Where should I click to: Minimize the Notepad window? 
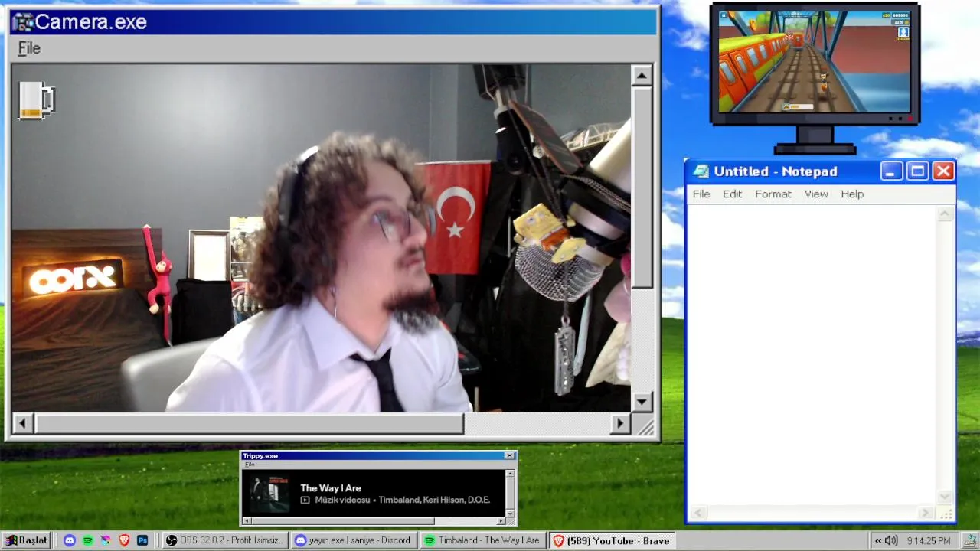point(890,171)
